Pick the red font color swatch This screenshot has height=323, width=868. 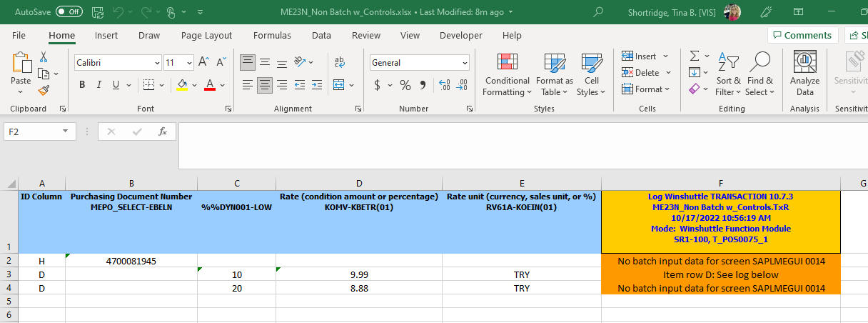[x=210, y=85]
